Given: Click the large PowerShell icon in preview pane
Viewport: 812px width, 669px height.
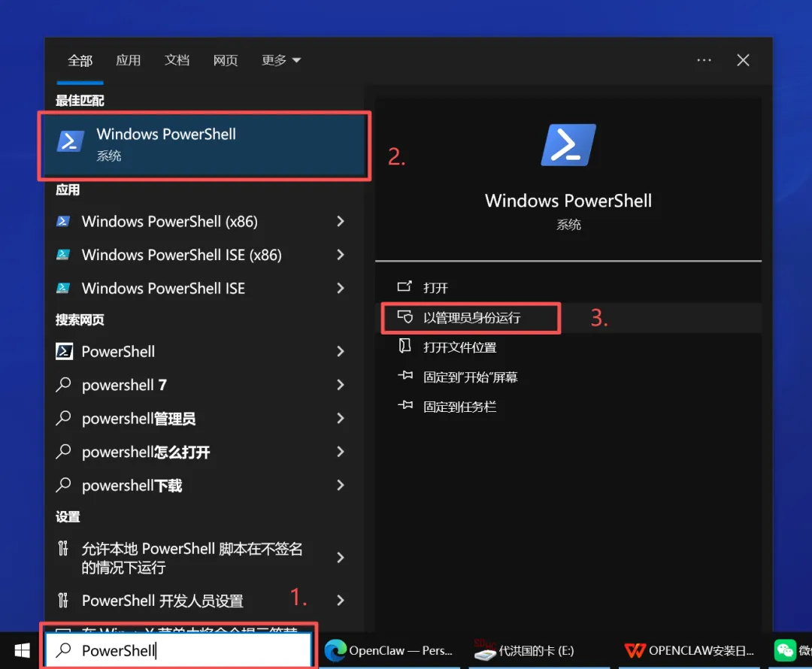Looking at the screenshot, I should pyautogui.click(x=568, y=145).
